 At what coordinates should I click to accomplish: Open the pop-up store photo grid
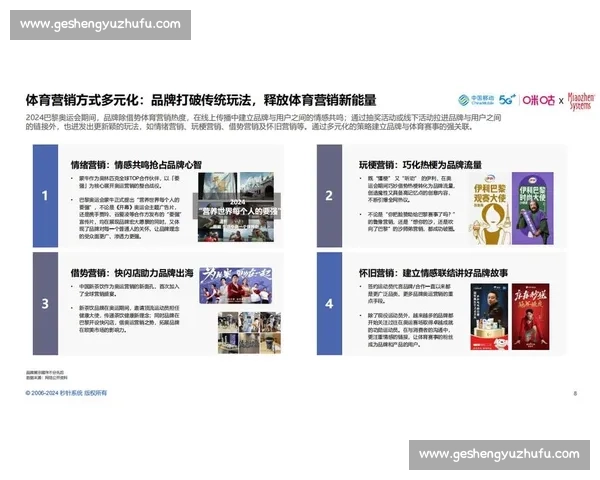point(249,333)
